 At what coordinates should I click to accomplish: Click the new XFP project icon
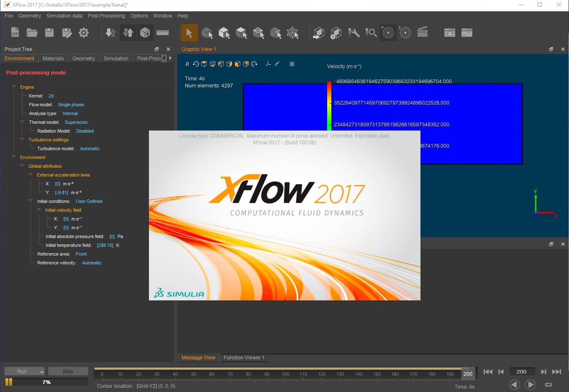15,32
